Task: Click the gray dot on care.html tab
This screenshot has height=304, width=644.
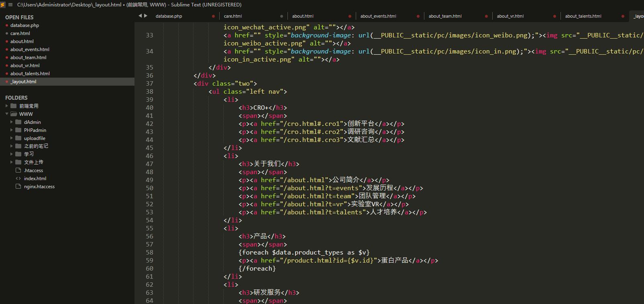Action: [281, 16]
